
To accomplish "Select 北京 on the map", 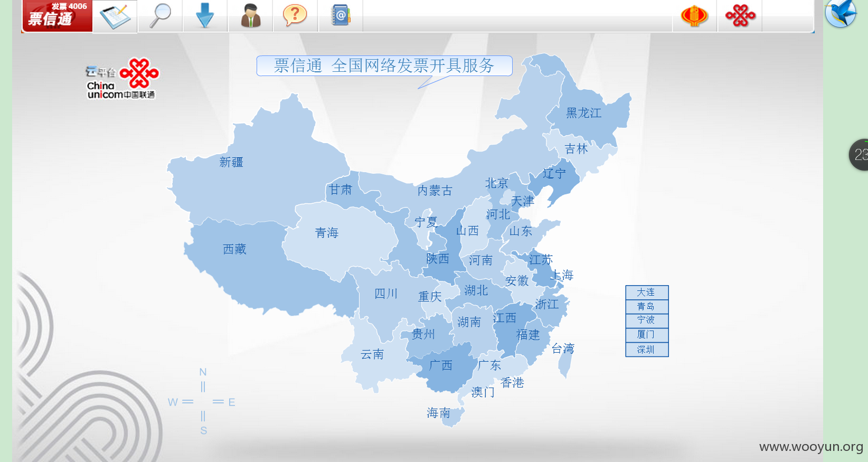I will 497,183.
